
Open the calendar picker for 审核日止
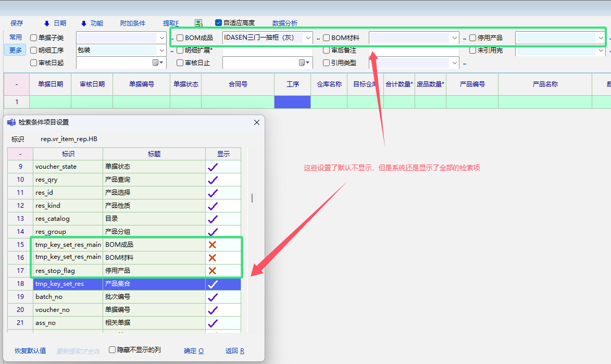(304, 63)
